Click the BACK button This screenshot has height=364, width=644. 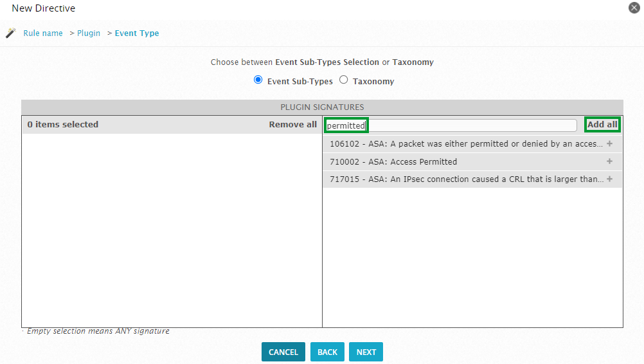coord(327,352)
